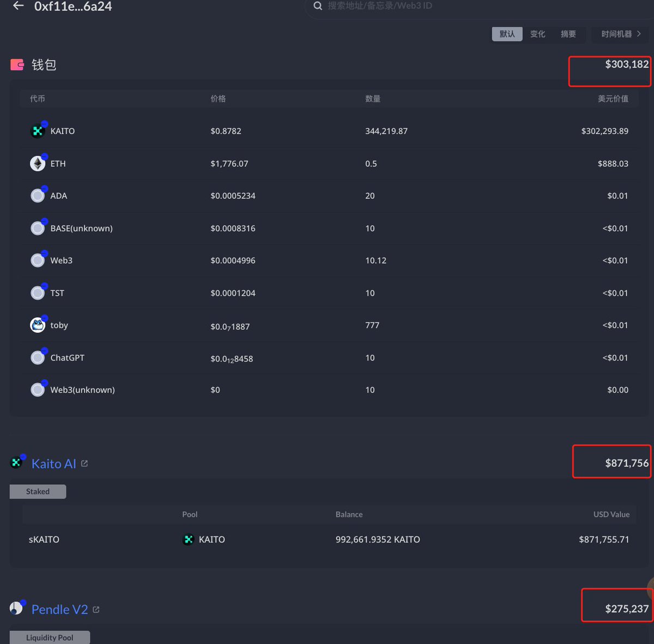This screenshot has width=654, height=644.
Task: Click the ChatGPT token name
Action: click(x=68, y=358)
